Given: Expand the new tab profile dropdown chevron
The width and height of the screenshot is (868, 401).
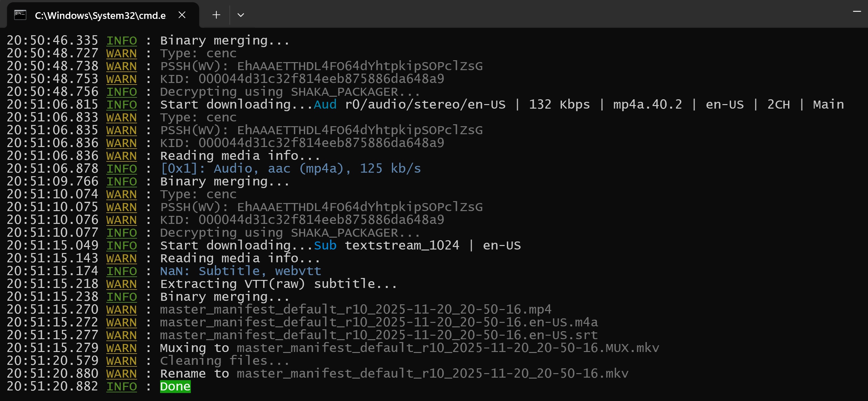Looking at the screenshot, I should click(240, 15).
